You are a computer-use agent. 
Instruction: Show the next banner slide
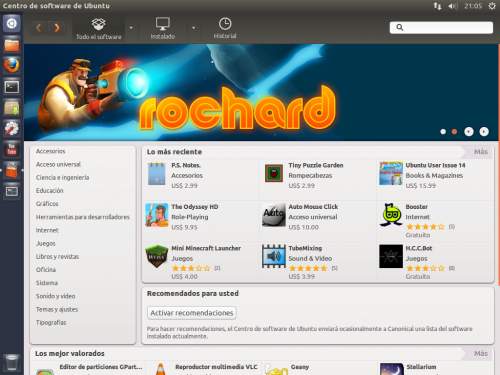tap(484, 132)
